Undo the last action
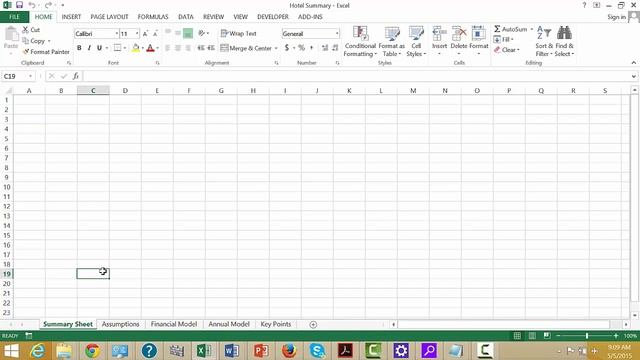This screenshot has width=640, height=360. pos(32,5)
